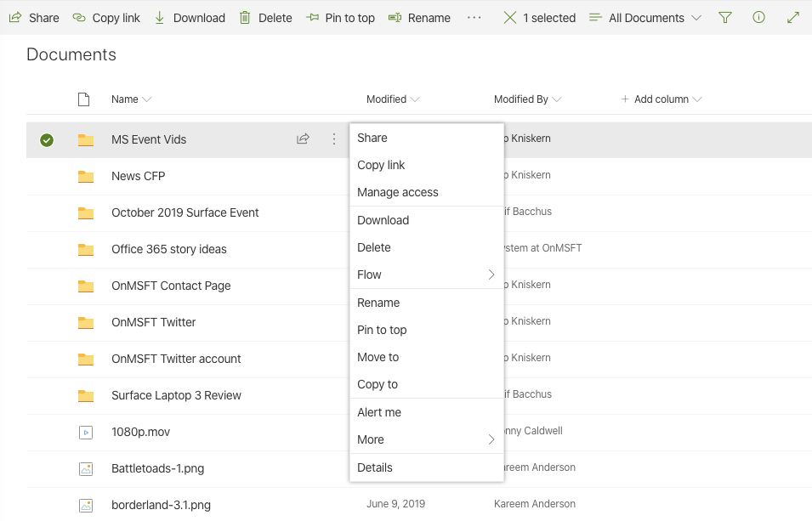Image resolution: width=812 pixels, height=521 pixels.
Task: Open the Office 365 story ideas folder
Action: 169,249
